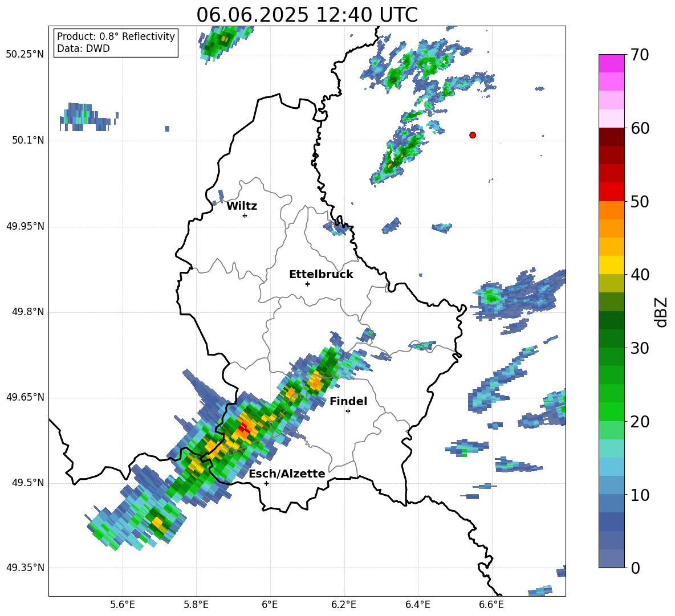Click the 49.5°N latitude label
Image resolution: width=675 pixels, height=616 pixels.
tap(28, 483)
